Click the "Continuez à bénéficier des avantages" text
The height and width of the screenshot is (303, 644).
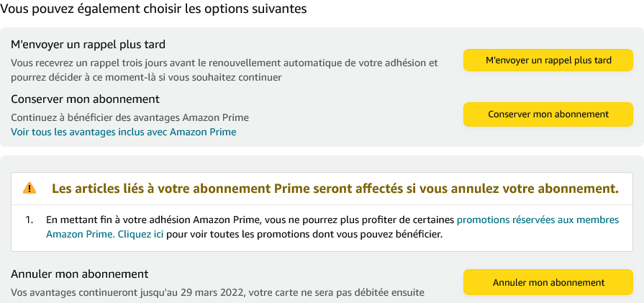130,117
